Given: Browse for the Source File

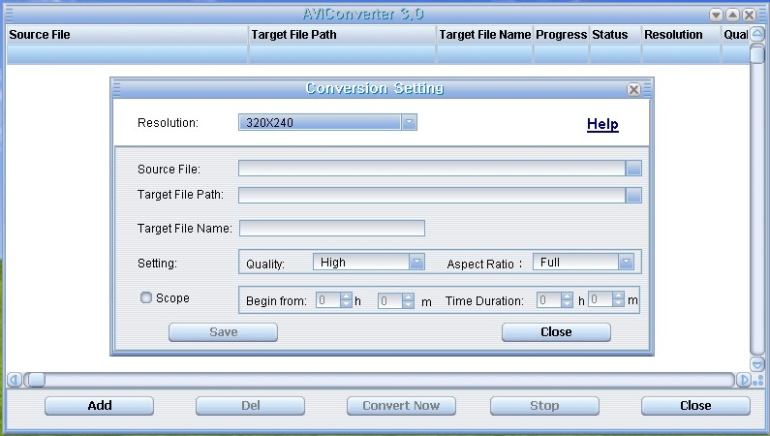Looking at the screenshot, I should click(x=633, y=168).
